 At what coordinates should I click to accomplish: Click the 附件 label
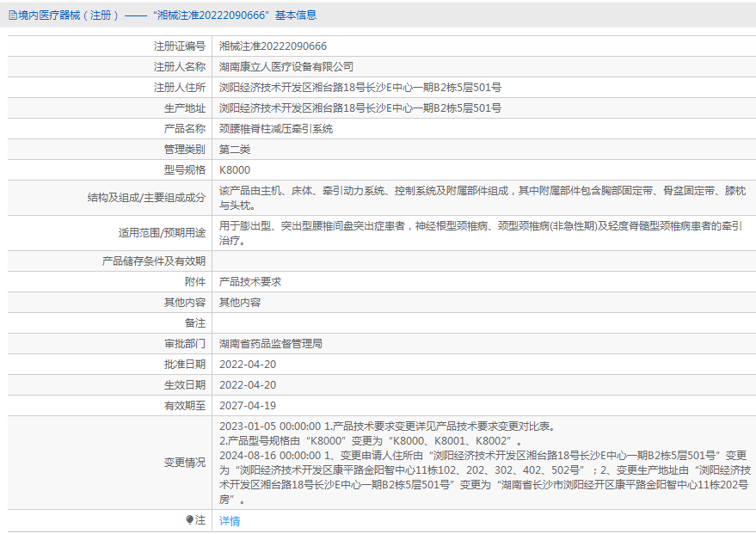tap(194, 282)
